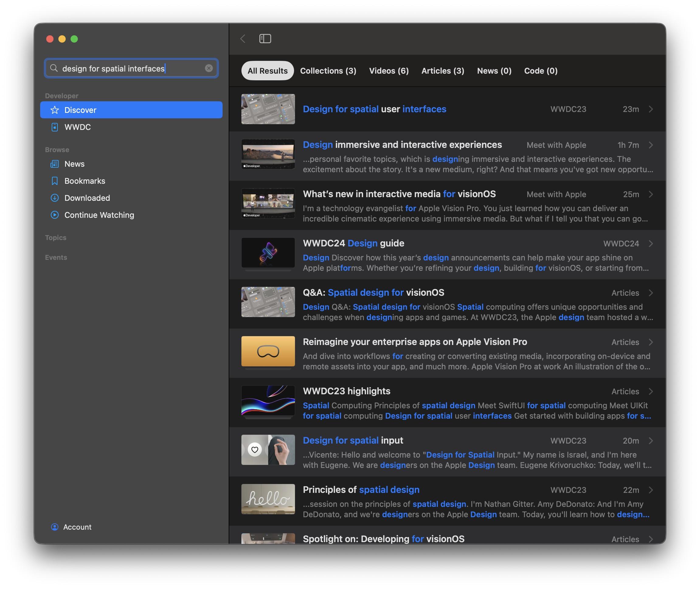The height and width of the screenshot is (589, 700).
Task: Click the Account person icon
Action: click(x=55, y=527)
